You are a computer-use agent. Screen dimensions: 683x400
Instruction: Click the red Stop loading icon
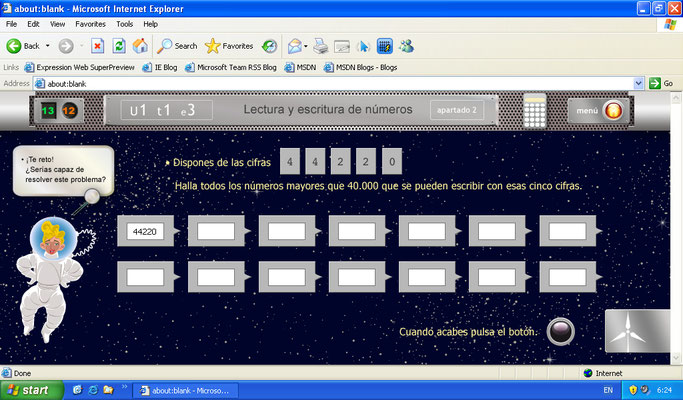click(x=98, y=46)
